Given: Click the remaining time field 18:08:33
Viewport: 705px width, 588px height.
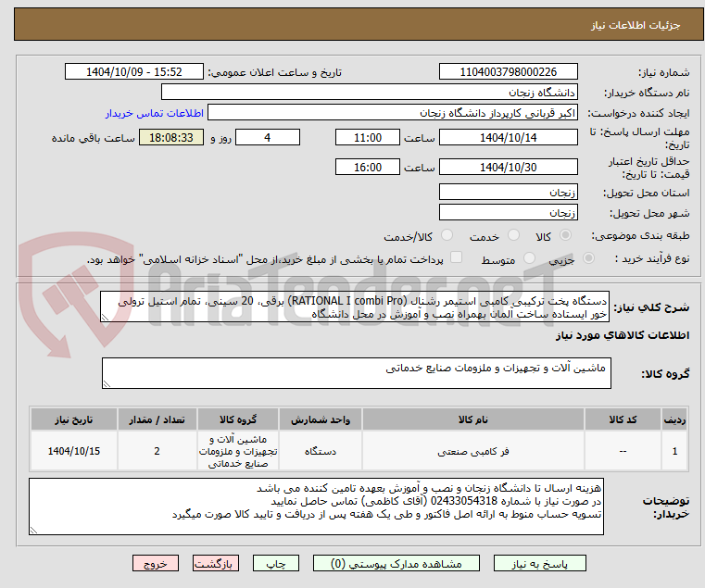Looking at the screenshot, I should pyautogui.click(x=171, y=137).
